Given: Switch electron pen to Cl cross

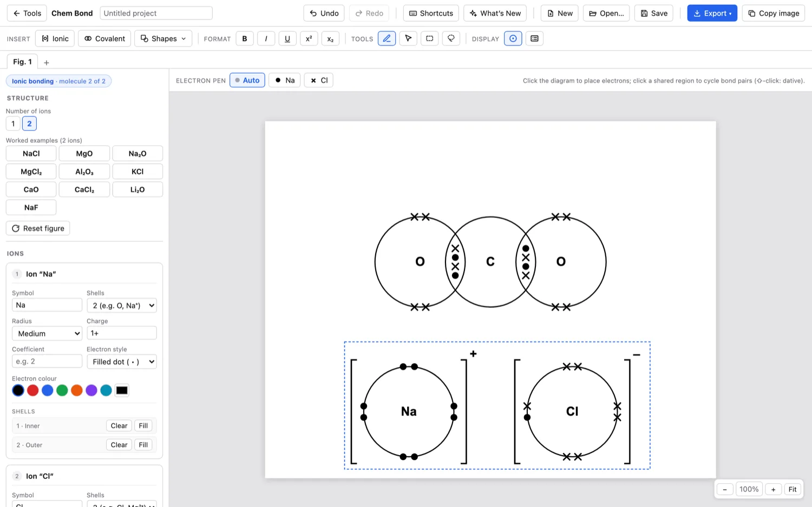Looking at the screenshot, I should [319, 80].
